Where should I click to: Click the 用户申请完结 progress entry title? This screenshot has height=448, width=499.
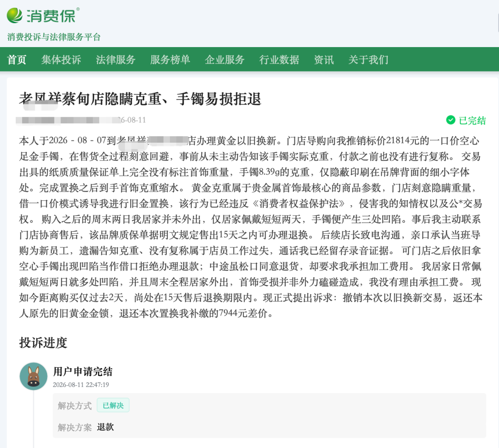[83, 371]
